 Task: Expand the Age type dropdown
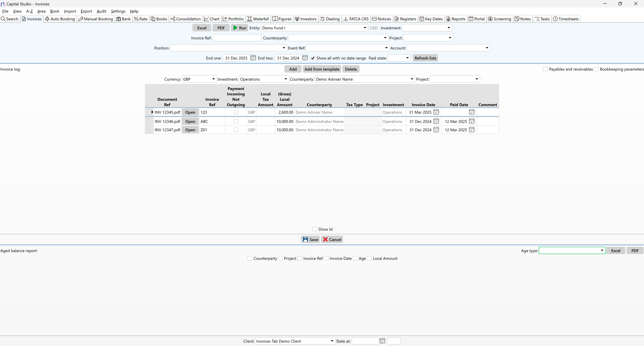point(602,250)
